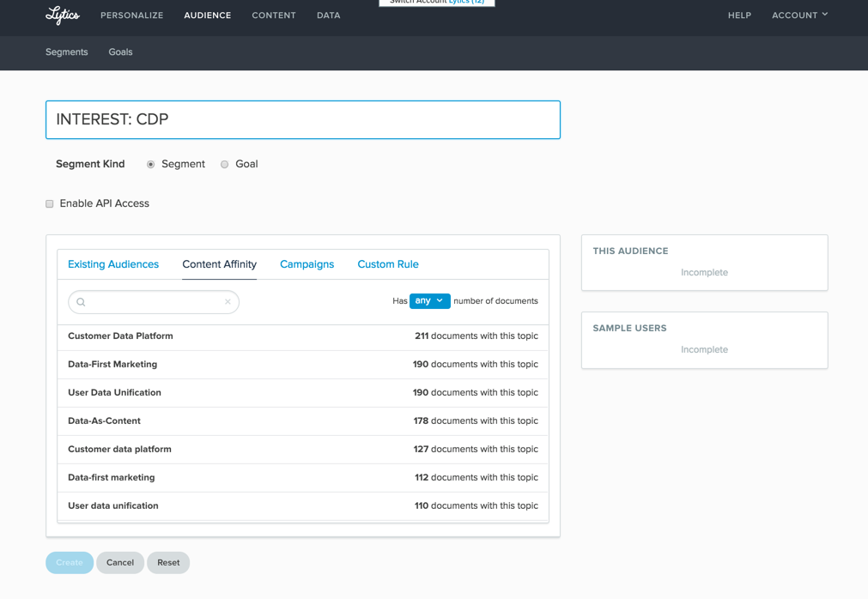Screen dimensions: 868x599
Task: Select the Goal radio button
Action: click(x=224, y=164)
